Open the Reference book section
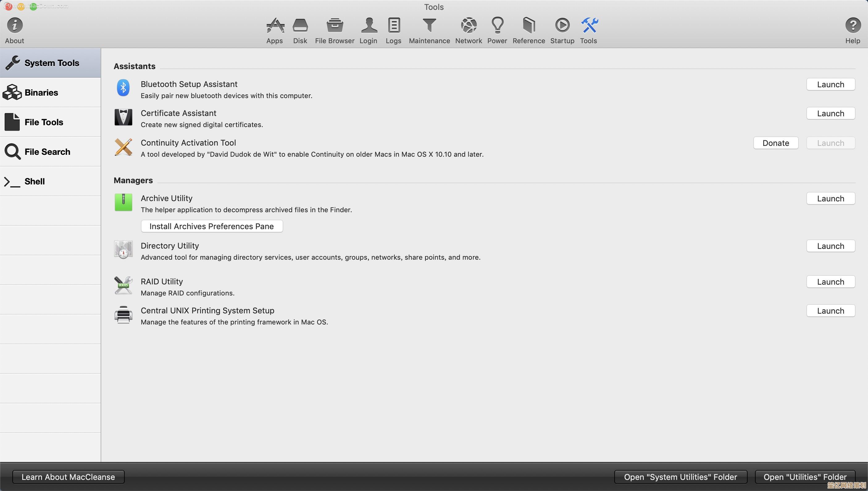The image size is (868, 491). click(529, 25)
